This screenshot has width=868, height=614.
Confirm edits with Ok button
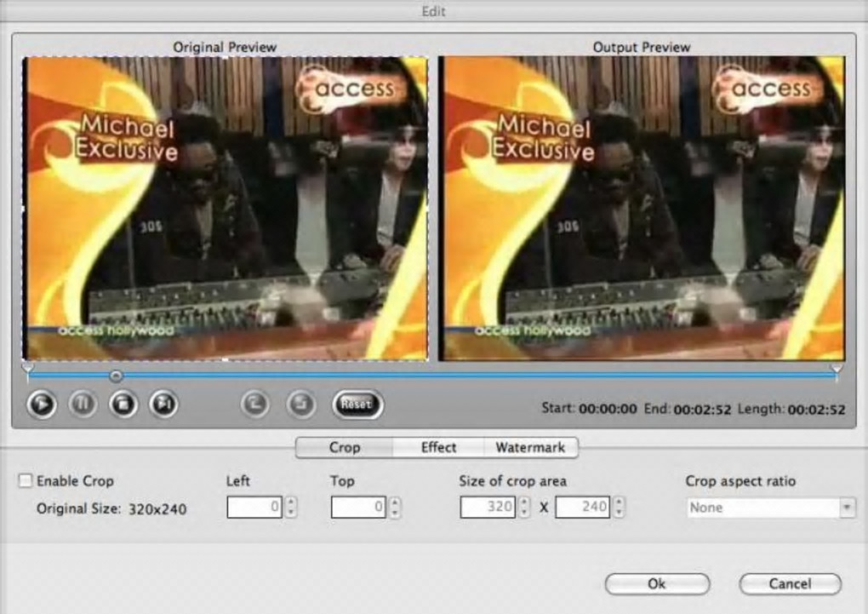657,583
